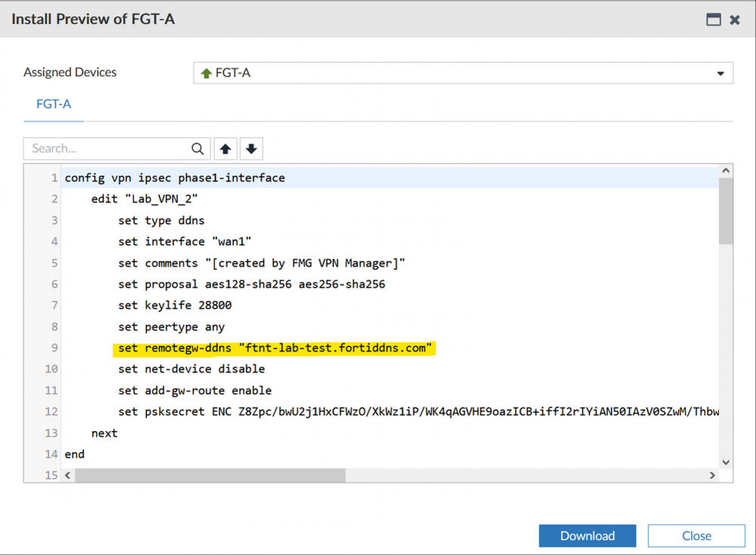Select line number 12 in gutter
The image size is (756, 555).
click(x=51, y=411)
